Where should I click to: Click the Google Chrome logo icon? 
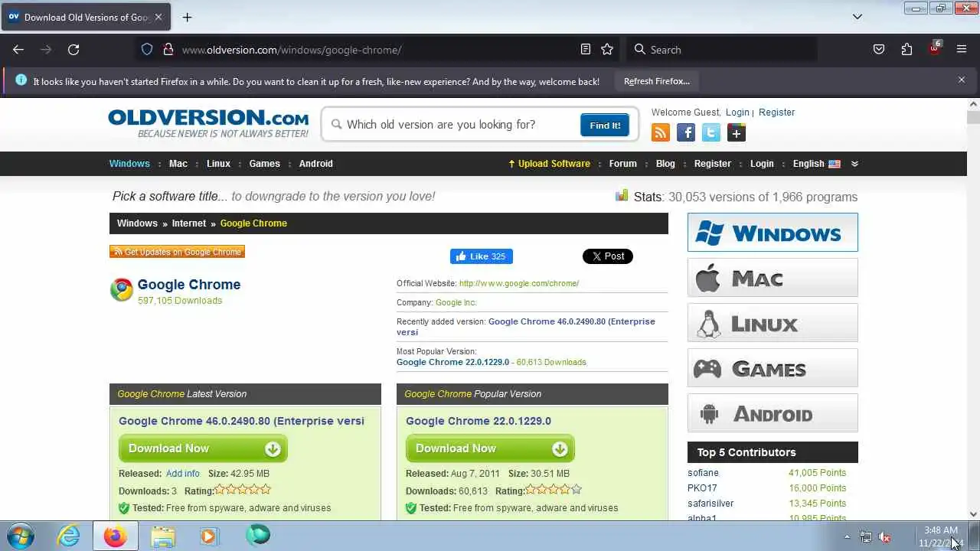click(121, 290)
